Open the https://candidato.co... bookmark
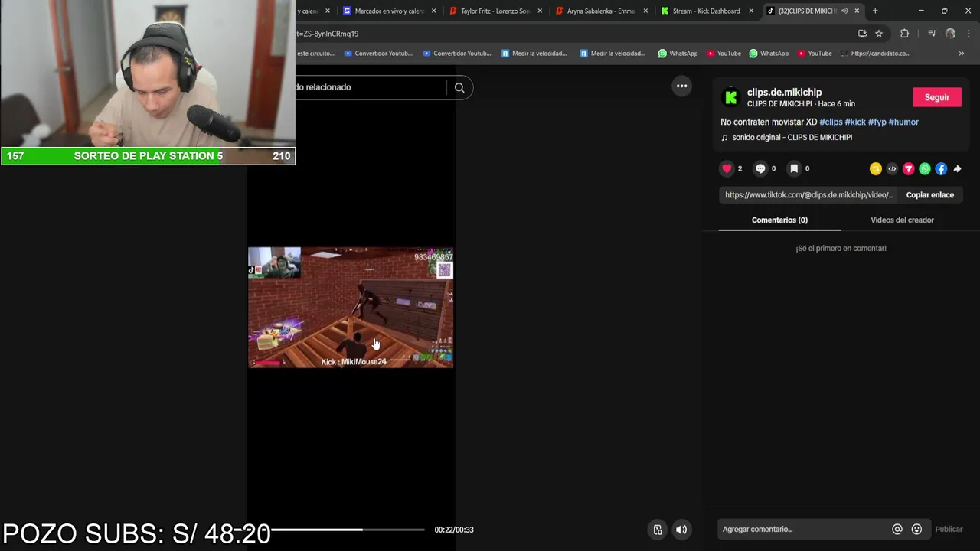980x551 pixels. (875, 54)
